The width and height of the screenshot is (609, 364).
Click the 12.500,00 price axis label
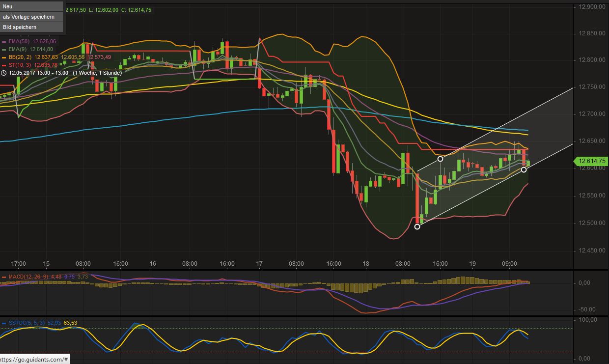591,223
